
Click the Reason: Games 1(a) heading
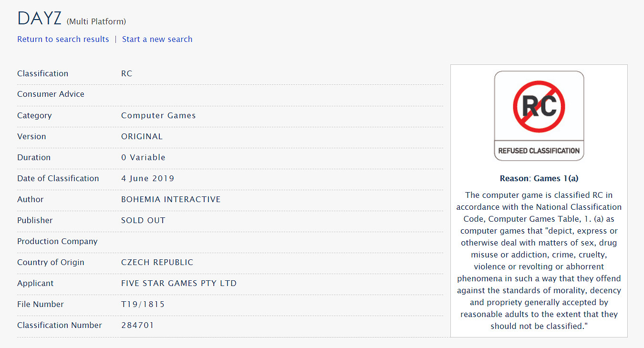(539, 178)
